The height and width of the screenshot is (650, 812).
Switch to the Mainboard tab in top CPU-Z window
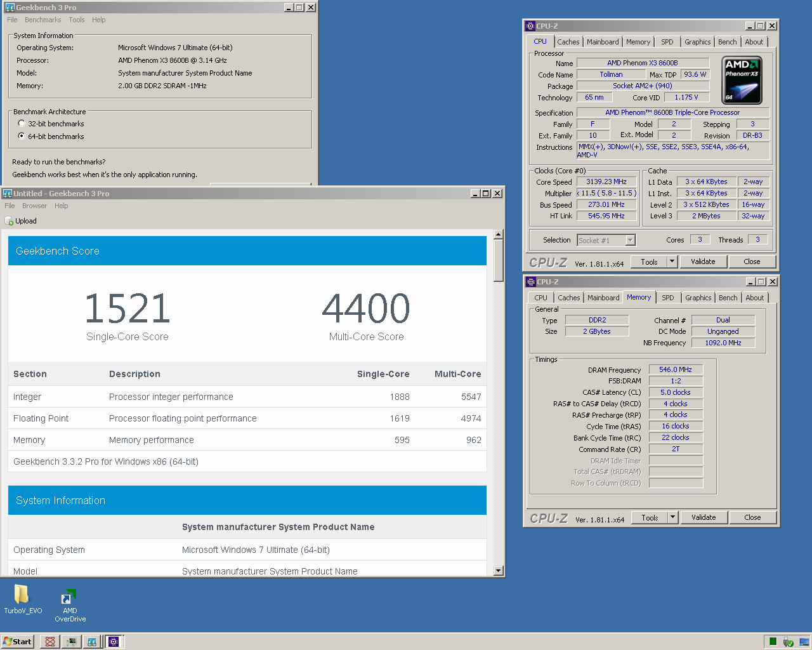click(603, 42)
